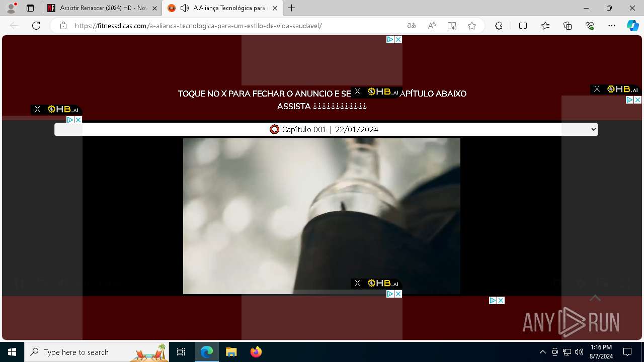Open AdChoices info on bottom center ad
Viewport: 644px width, 362px height.
[390, 294]
